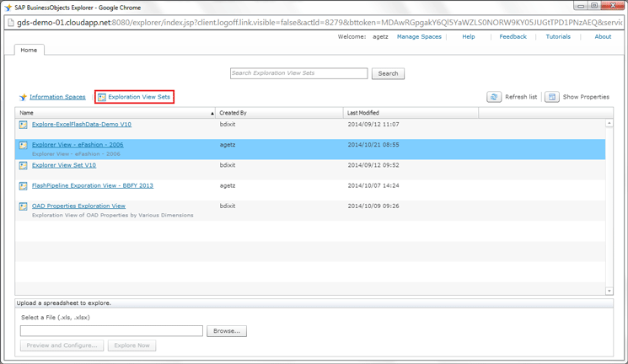Image resolution: width=628 pixels, height=364 pixels.
Task: Click icon beside Explore-ExcelFlashData-Demo V10
Action: click(24, 125)
